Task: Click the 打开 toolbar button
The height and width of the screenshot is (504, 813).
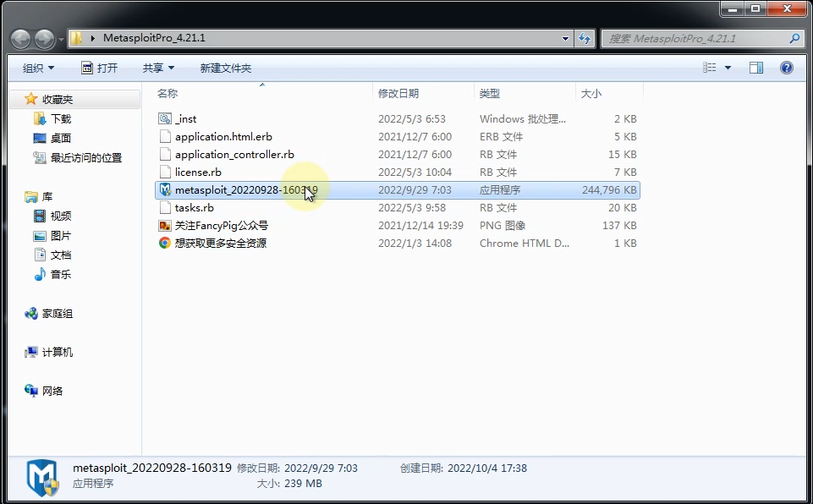Action: (x=100, y=68)
